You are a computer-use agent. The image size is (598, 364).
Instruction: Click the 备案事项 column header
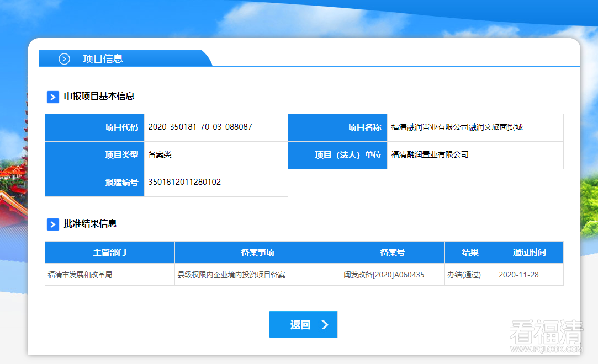[x=258, y=253]
